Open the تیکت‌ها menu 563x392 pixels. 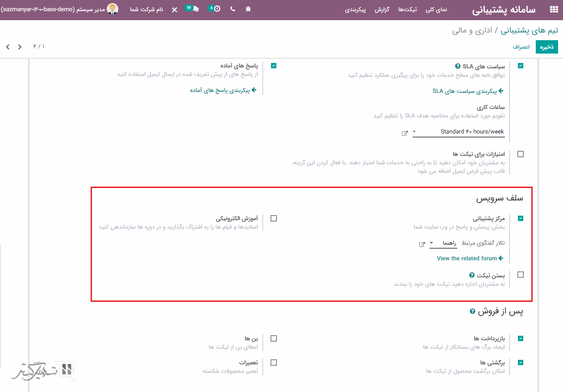tap(407, 9)
